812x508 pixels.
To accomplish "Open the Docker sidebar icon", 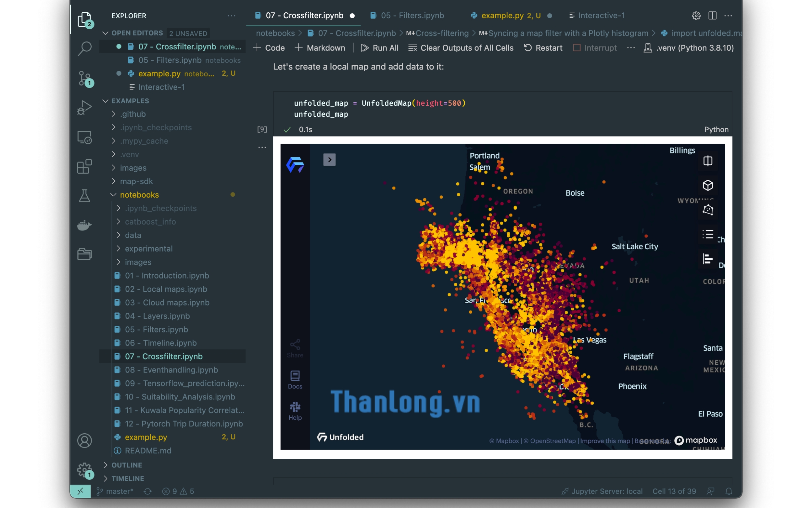I will pyautogui.click(x=84, y=225).
